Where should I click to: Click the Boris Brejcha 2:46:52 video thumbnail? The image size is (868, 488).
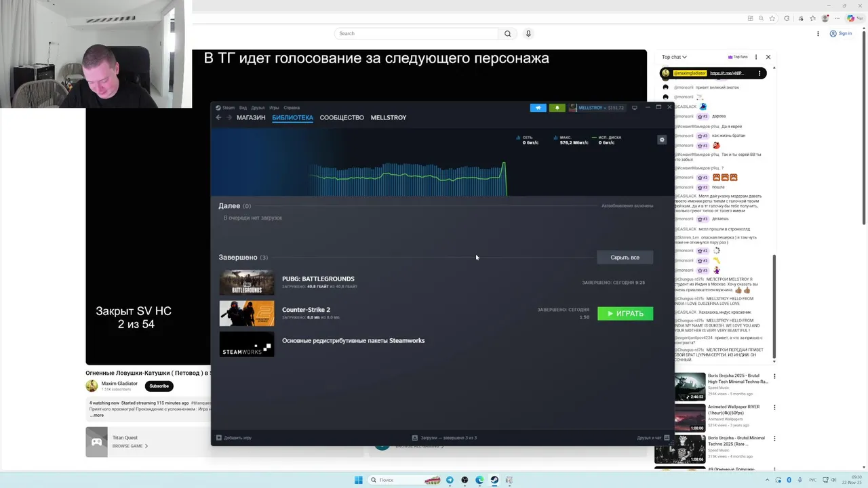pos(690,388)
